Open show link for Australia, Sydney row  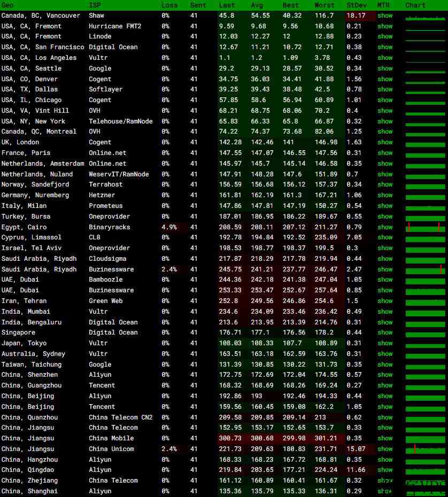pyautogui.click(x=385, y=354)
